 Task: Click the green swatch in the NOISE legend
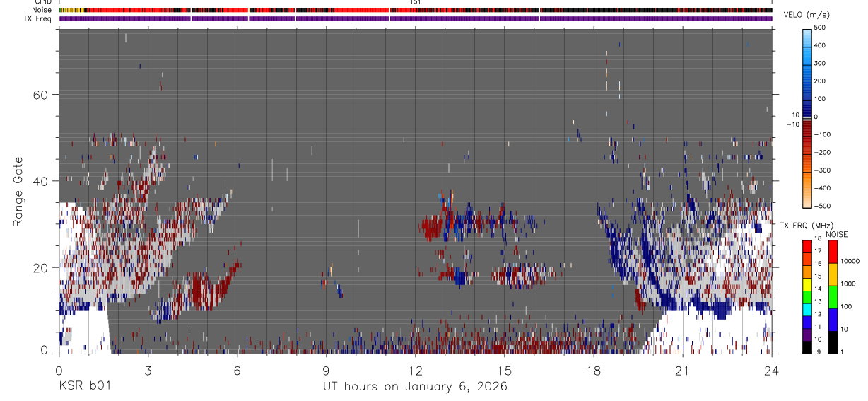pos(833,297)
